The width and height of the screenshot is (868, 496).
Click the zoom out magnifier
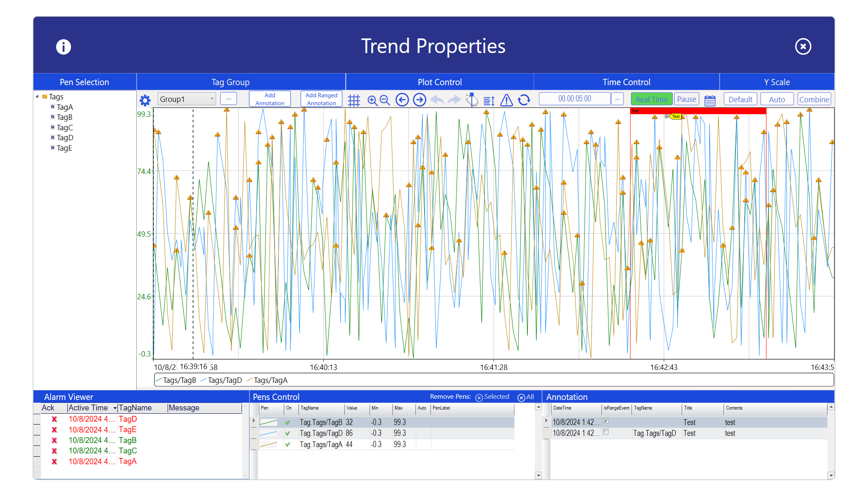pos(385,100)
